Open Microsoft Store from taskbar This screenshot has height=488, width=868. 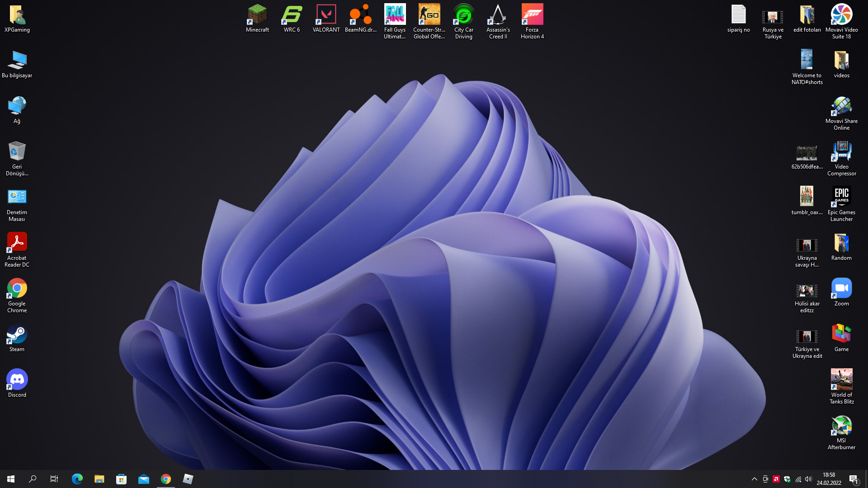click(121, 479)
